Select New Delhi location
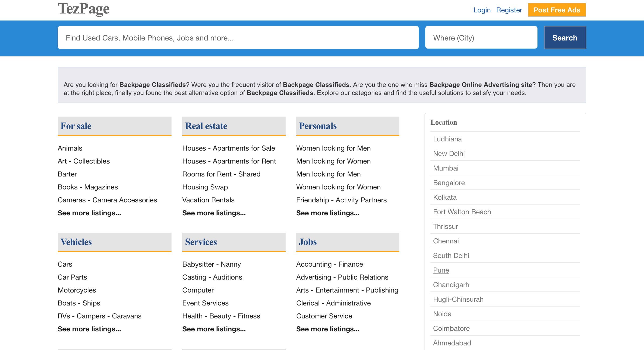This screenshot has width=644, height=350. pos(449,153)
